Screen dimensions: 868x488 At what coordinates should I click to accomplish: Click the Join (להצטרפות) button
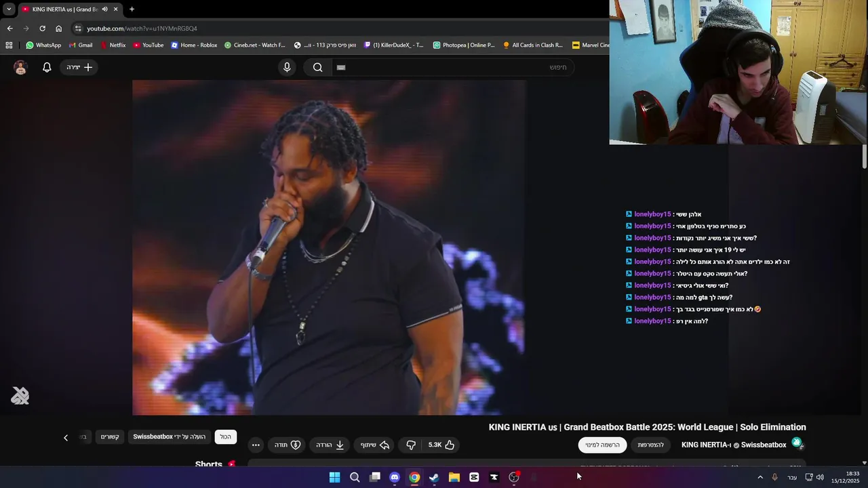tap(650, 445)
